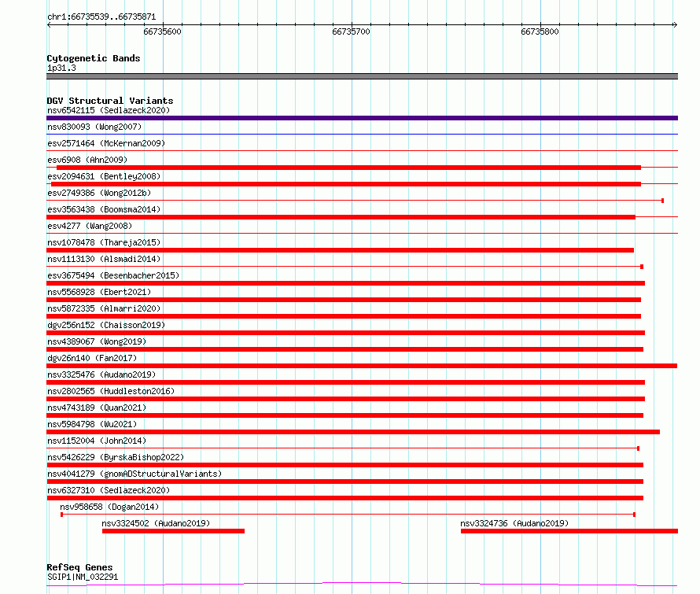
Task: Open variant nsv5984798 (Wu2021)
Action: point(92,424)
